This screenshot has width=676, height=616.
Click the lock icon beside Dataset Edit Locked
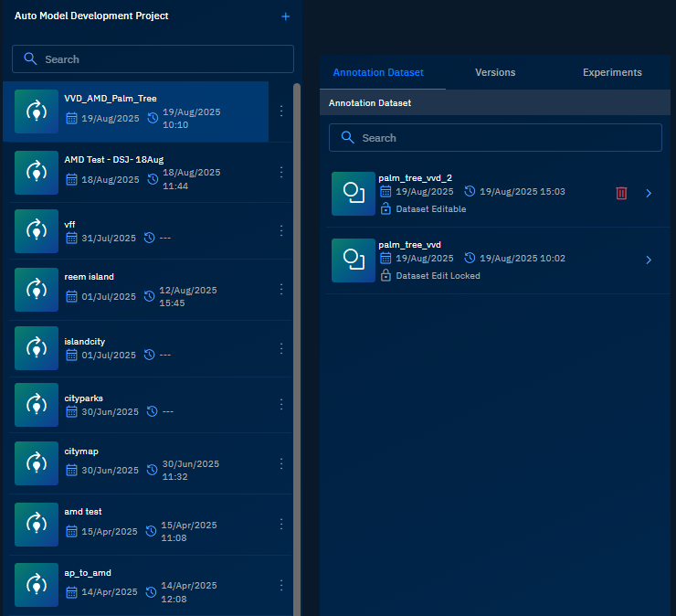click(386, 275)
